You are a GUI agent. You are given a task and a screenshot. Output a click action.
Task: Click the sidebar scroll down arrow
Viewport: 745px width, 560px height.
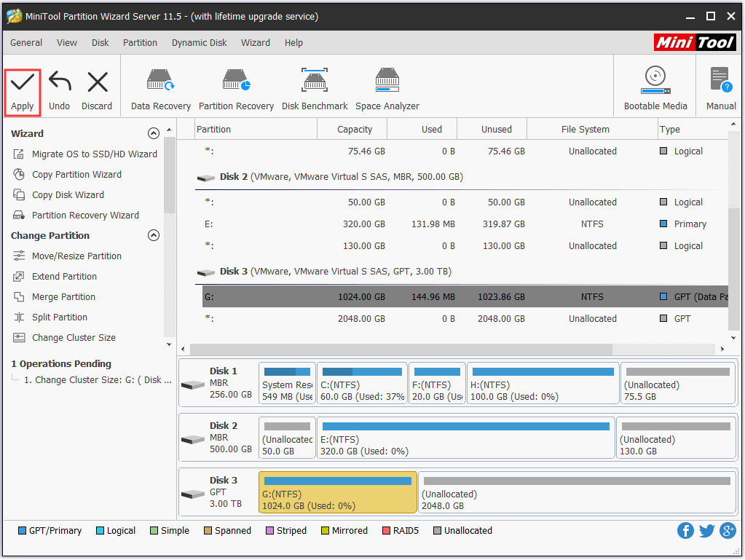point(169,344)
